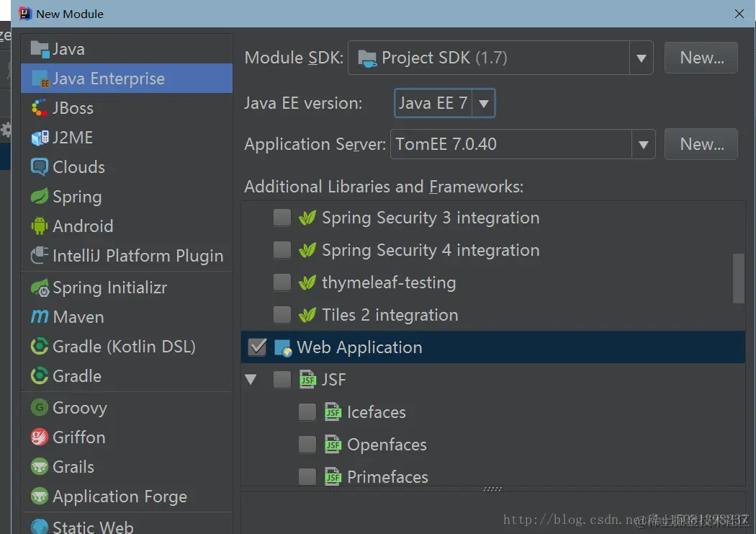Check the Tiles 2 integration checkbox
The width and height of the screenshot is (756, 534).
282,314
